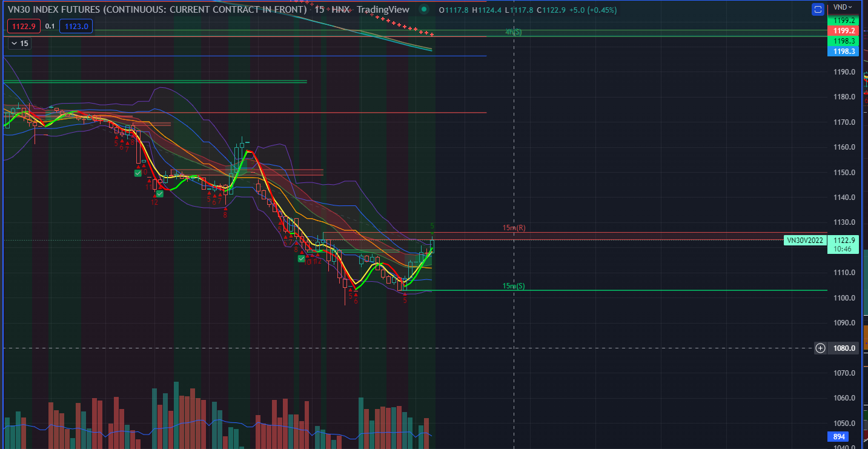Click the red sell price 1122.9 button
Image resolution: width=868 pixels, height=449 pixels.
pos(23,26)
